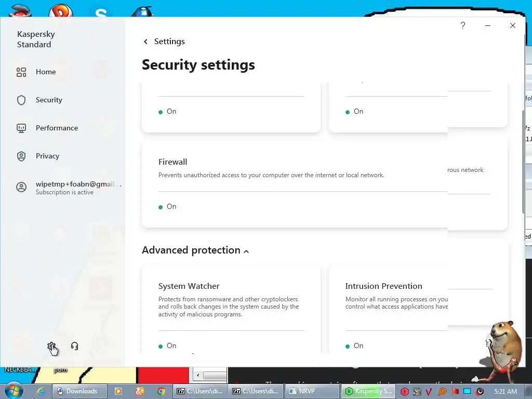The image size is (532, 399).
Task: Open the media player taskbar icon
Action: [118, 391]
